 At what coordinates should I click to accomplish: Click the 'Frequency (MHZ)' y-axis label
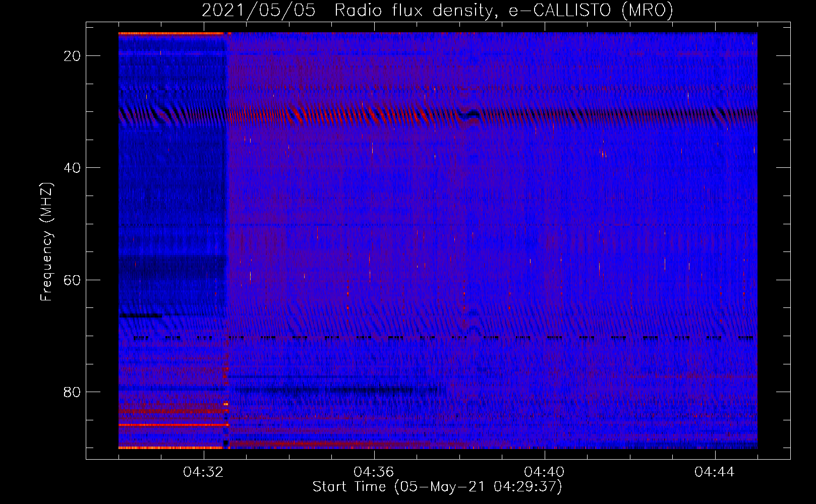[x=46, y=242]
